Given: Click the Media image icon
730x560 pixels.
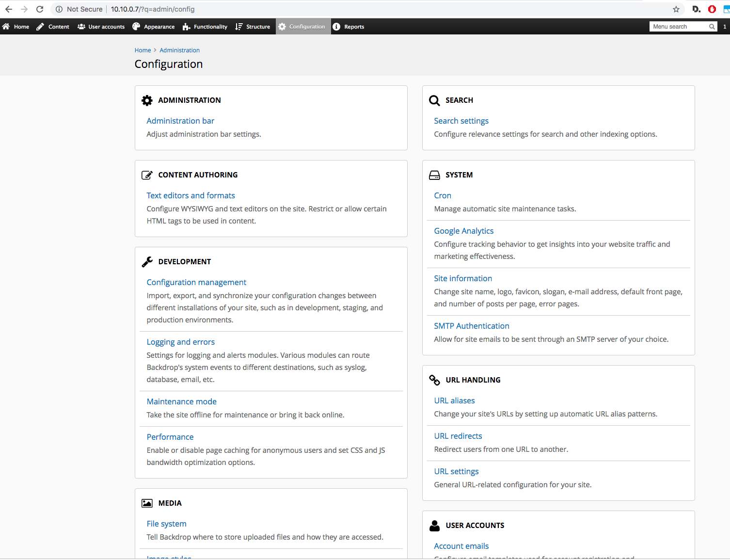Looking at the screenshot, I should pos(147,503).
